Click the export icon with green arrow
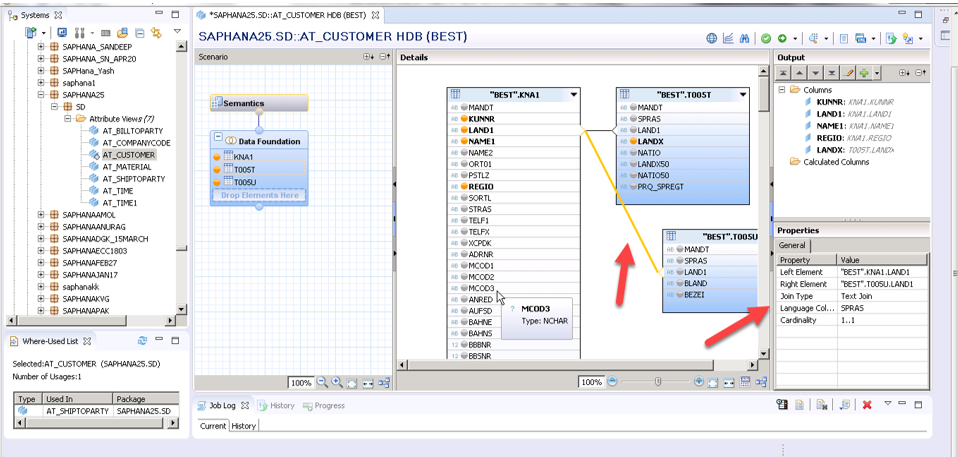This screenshot has width=958, height=457. click(x=891, y=38)
